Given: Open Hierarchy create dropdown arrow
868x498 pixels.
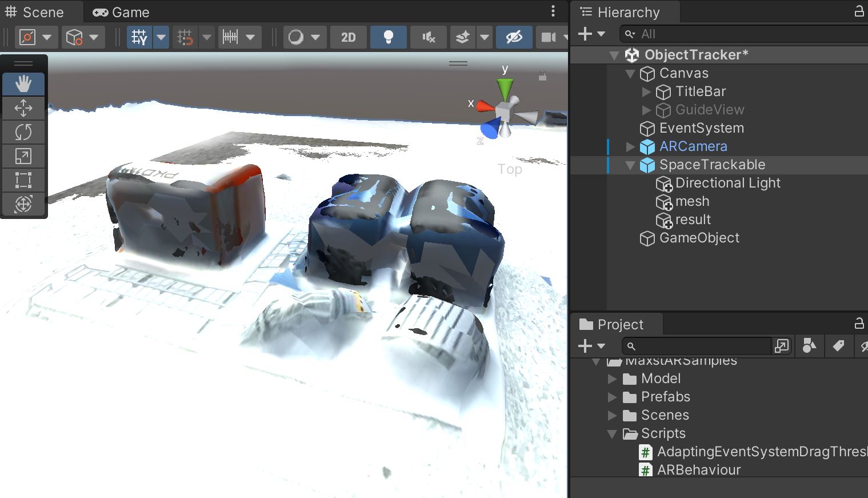Looking at the screenshot, I should tap(601, 34).
